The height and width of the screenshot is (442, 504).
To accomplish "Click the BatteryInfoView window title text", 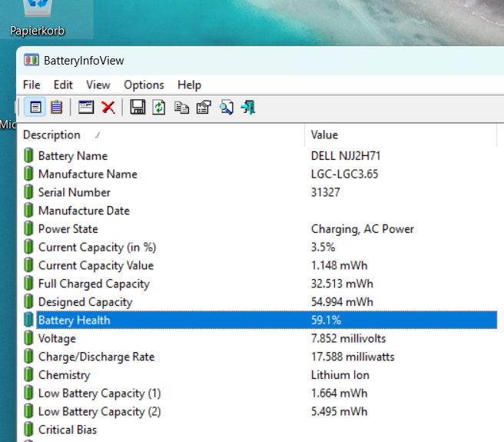I will [x=84, y=61].
